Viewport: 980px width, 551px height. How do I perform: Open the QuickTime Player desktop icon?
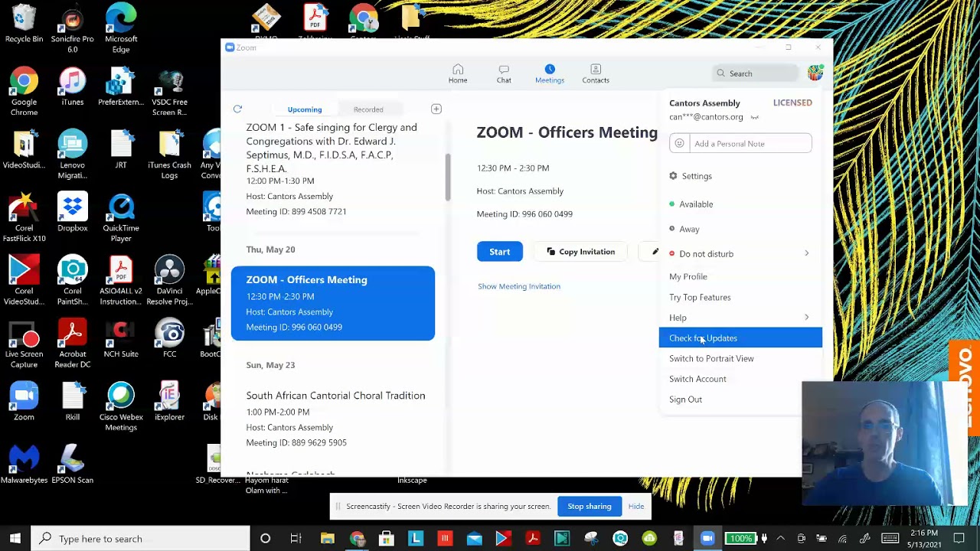point(121,218)
